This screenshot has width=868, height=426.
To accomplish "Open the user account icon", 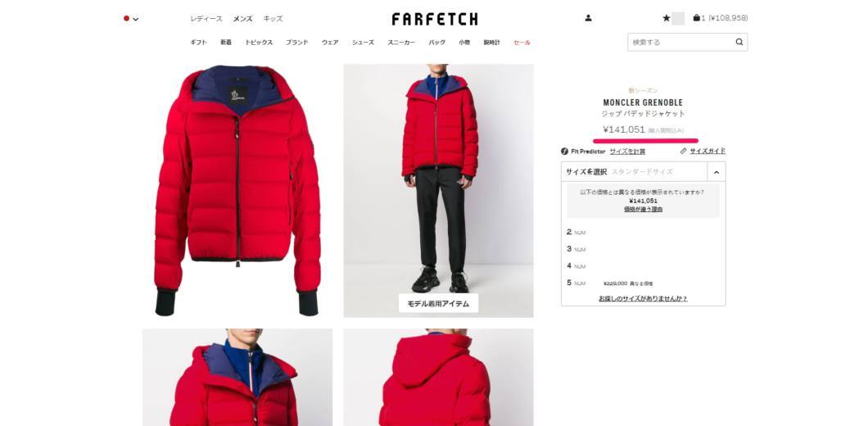I will pos(588,18).
